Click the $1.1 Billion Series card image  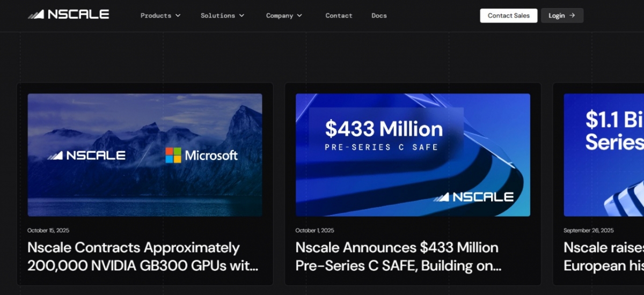(x=603, y=155)
